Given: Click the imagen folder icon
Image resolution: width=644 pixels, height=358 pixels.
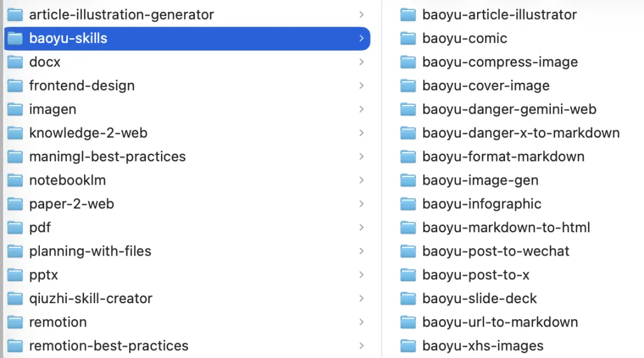Looking at the screenshot, I should pos(15,110).
